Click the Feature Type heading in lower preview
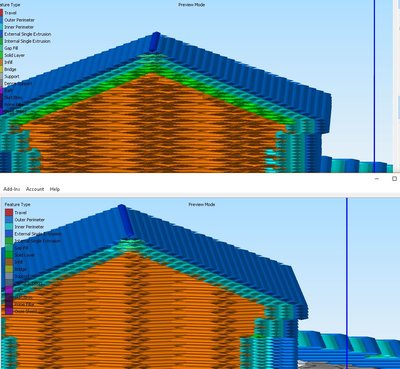This screenshot has height=369, width=400. tap(18, 204)
